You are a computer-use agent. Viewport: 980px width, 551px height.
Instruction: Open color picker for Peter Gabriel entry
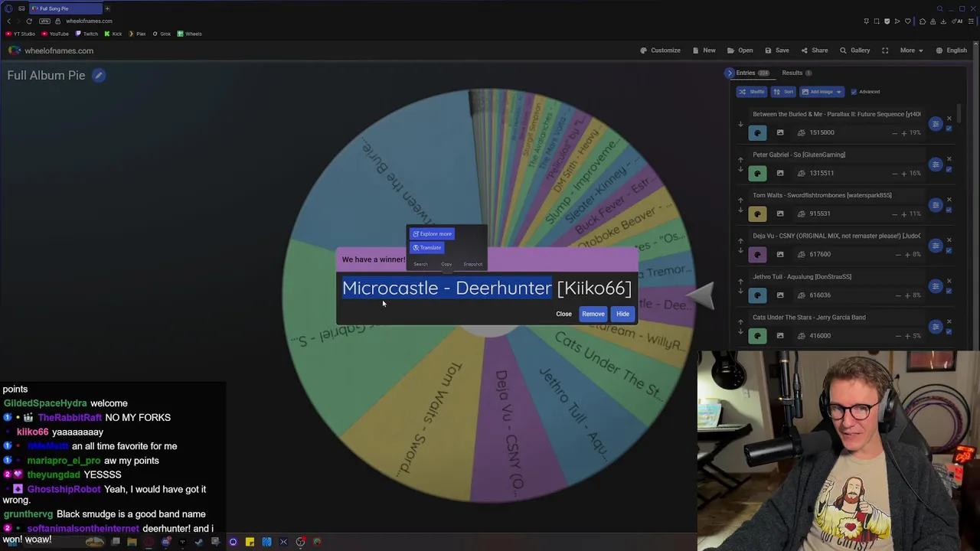pyautogui.click(x=757, y=173)
